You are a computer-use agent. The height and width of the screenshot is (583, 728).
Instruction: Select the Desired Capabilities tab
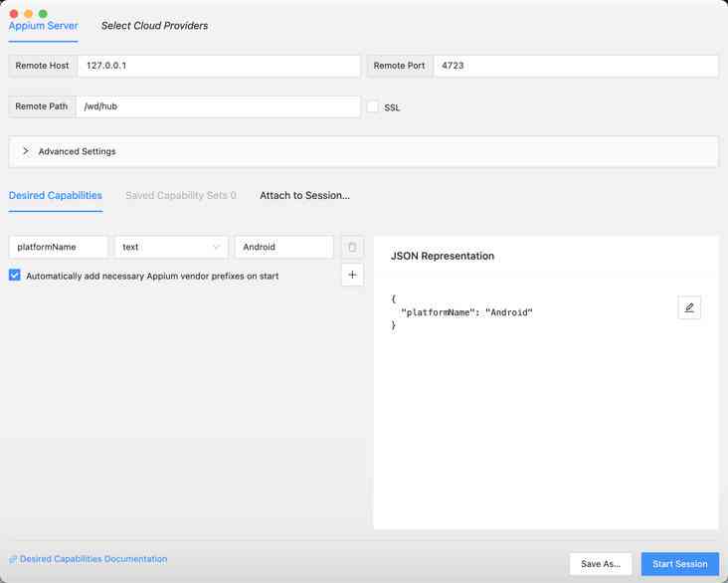point(56,196)
